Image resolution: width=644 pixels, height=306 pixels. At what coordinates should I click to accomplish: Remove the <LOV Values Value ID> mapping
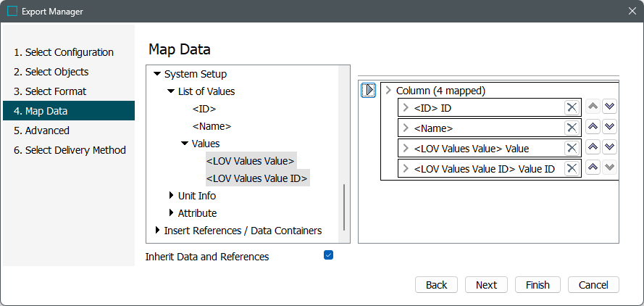[x=571, y=168]
